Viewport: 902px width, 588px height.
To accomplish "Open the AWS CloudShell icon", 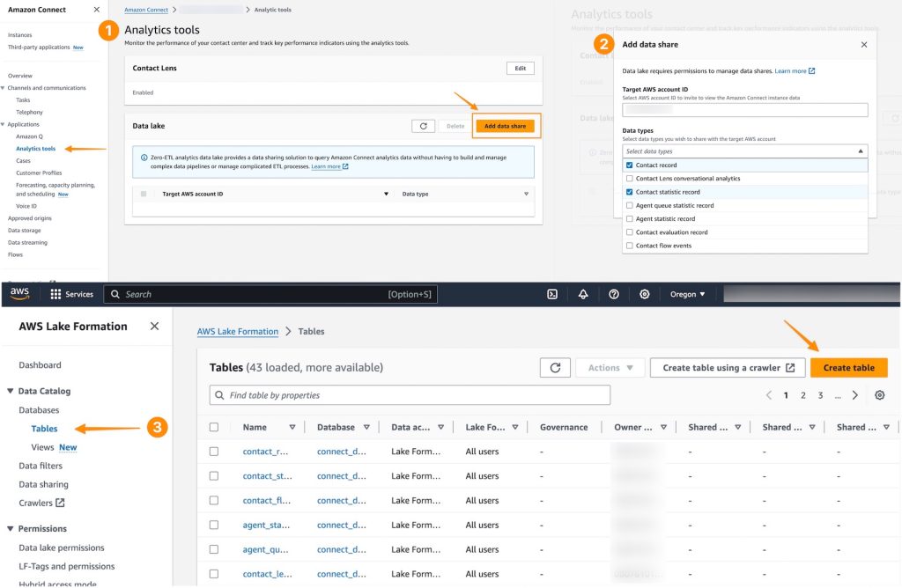I will coord(552,294).
